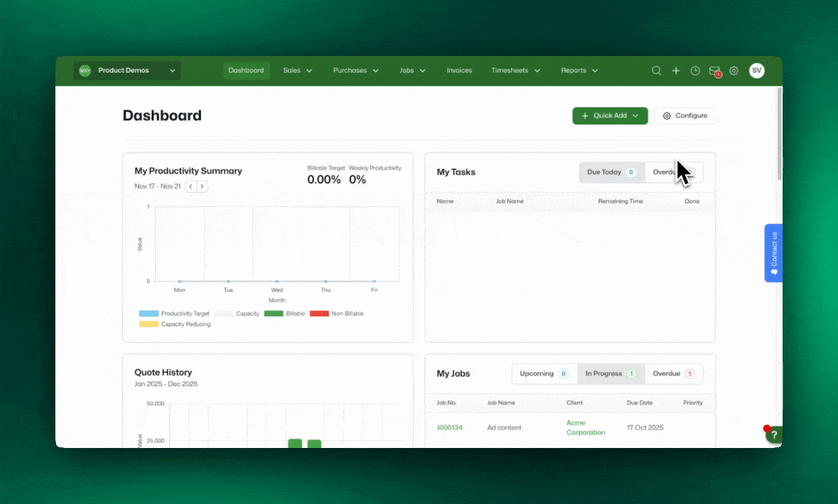Open the Quick Add dropdown
The width and height of the screenshot is (838, 504).
click(x=610, y=115)
